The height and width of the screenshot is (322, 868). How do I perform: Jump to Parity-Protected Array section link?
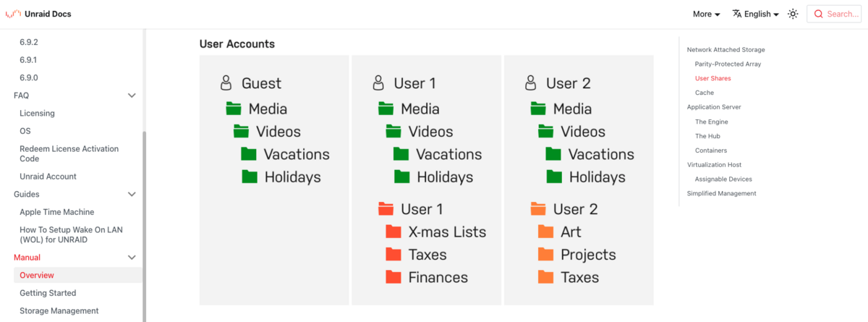click(728, 64)
